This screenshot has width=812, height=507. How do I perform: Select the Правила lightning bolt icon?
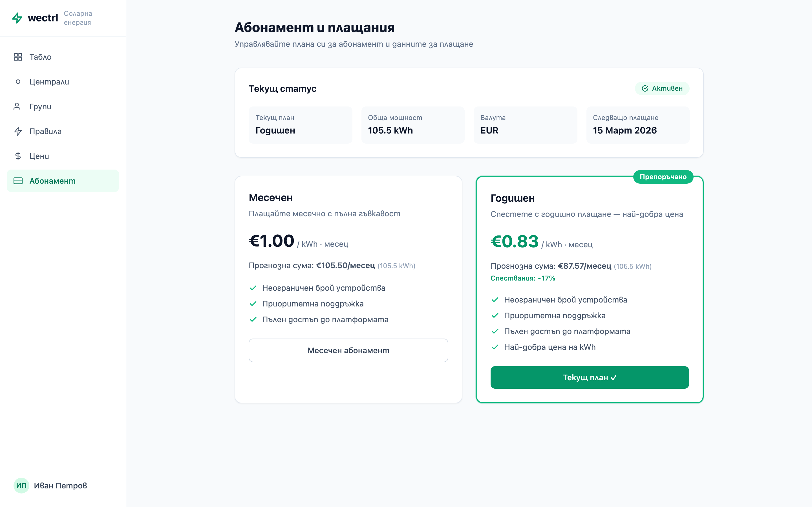pyautogui.click(x=18, y=131)
